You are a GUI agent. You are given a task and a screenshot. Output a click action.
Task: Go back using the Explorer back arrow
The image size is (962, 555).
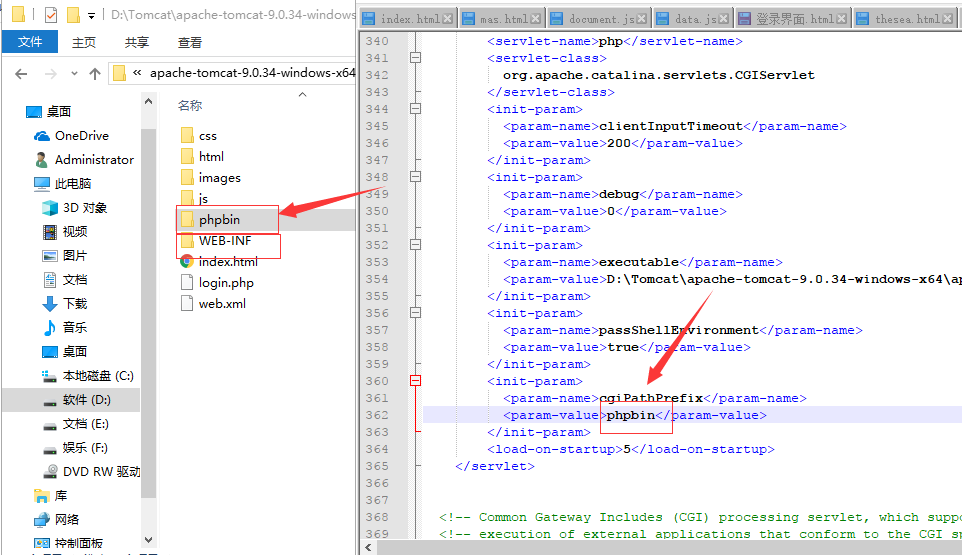click(21, 74)
